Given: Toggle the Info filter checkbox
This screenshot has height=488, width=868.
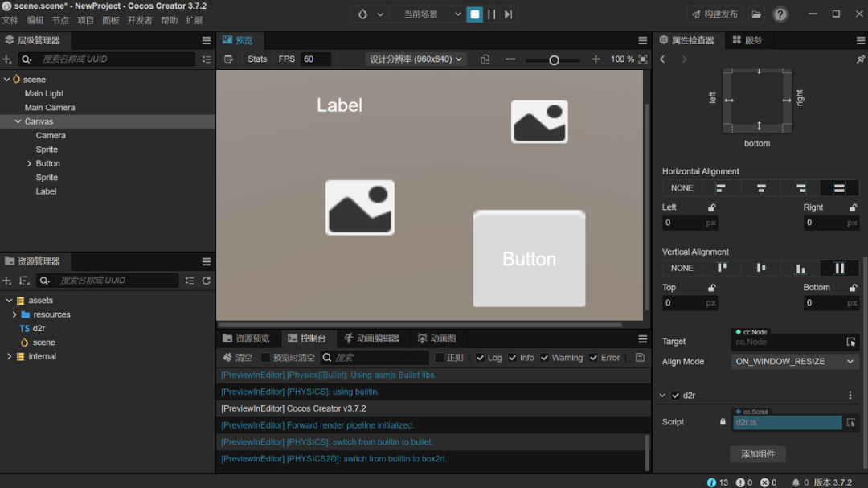Looking at the screenshot, I should pos(513,358).
